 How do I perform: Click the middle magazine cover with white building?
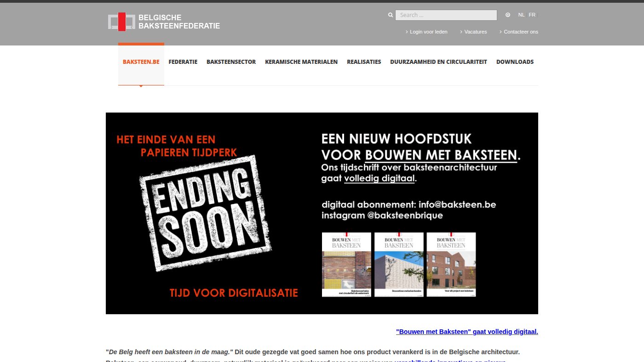399,264
